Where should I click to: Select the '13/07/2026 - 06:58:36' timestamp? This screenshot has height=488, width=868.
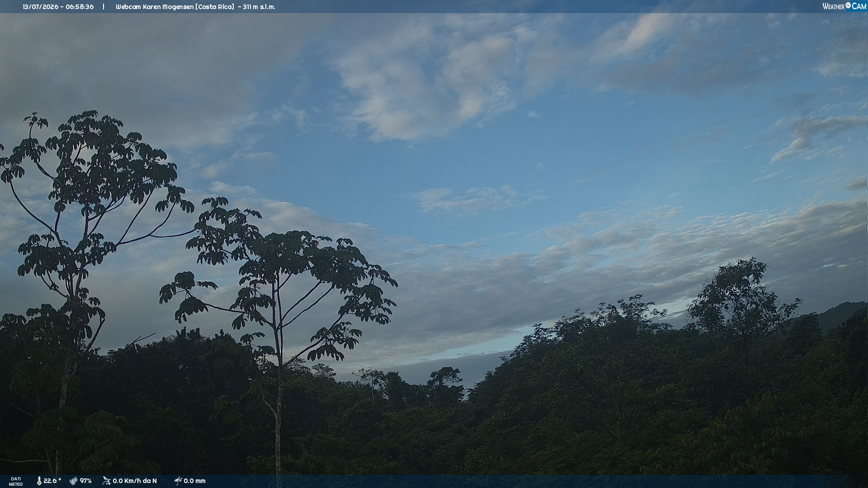[x=58, y=7]
